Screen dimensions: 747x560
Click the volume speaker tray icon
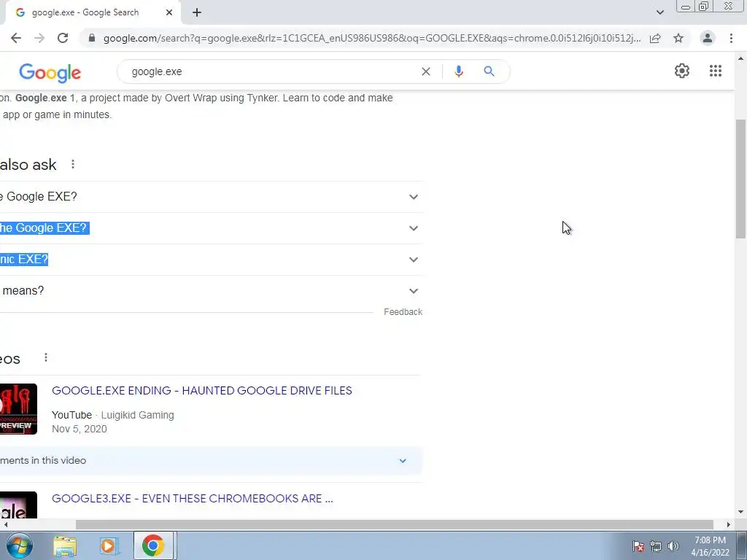tap(673, 546)
